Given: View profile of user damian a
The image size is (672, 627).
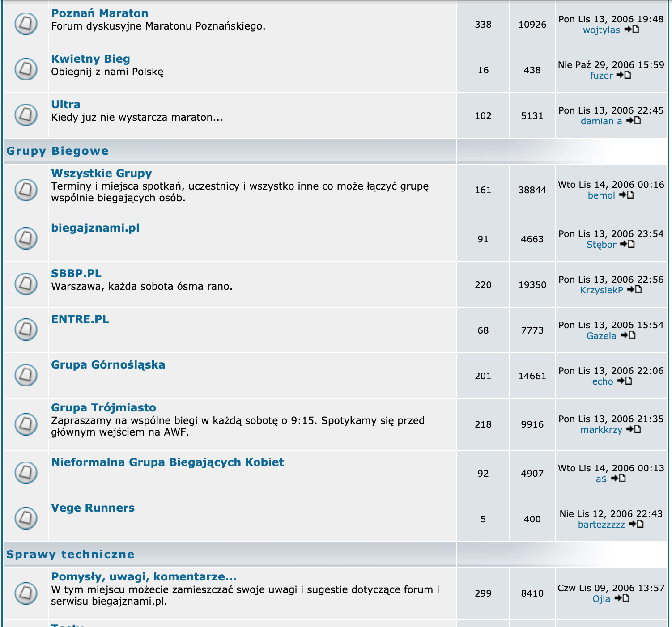Looking at the screenshot, I should [601, 121].
